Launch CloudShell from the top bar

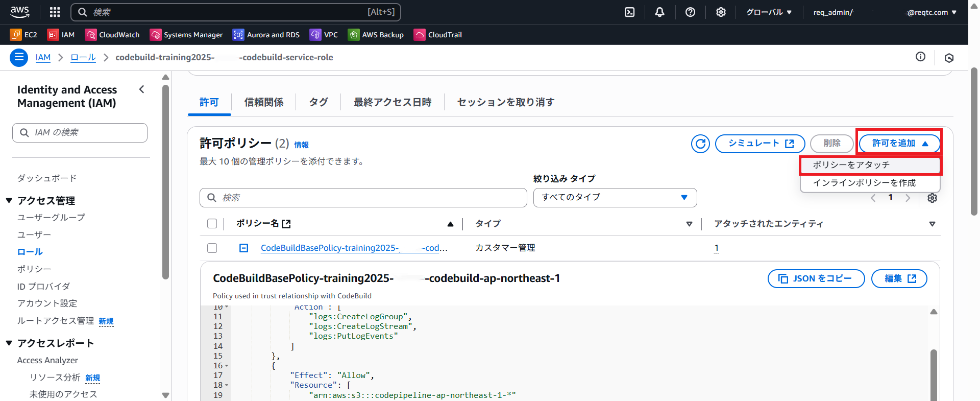point(630,12)
